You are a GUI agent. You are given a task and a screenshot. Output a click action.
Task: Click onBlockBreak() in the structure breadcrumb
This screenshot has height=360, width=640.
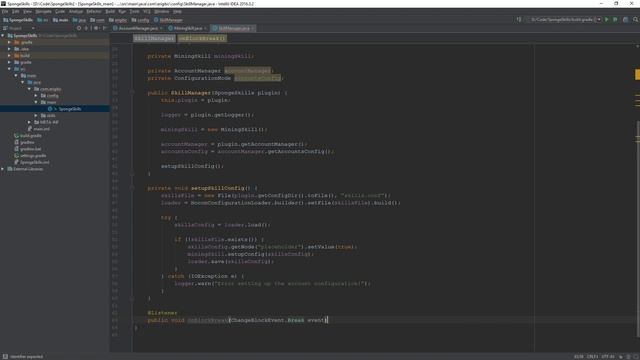(202, 38)
